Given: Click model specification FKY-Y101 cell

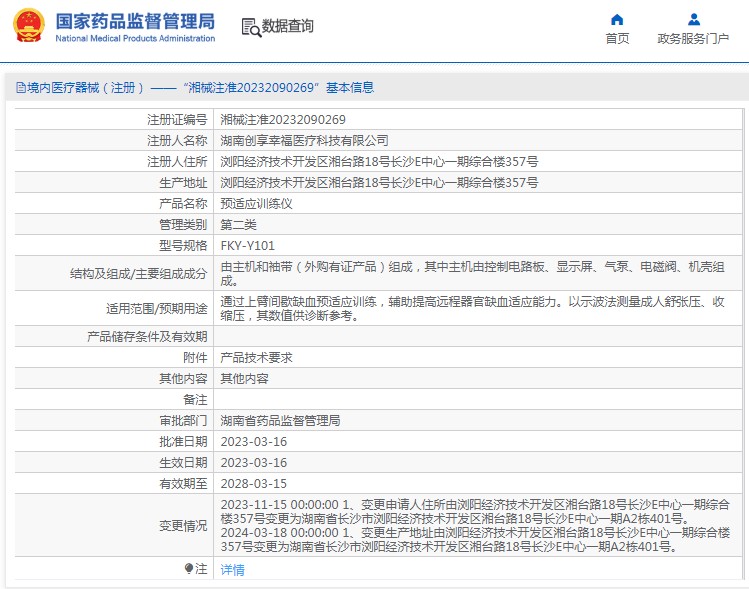Looking at the screenshot, I should click(247, 246).
